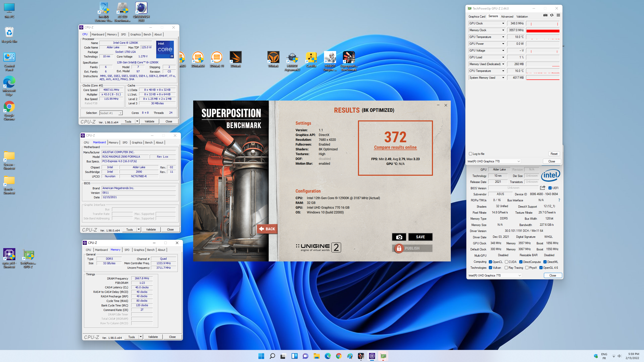Open the 3DMark06 desktop shortcut
The image size is (644, 362).
(x=198, y=59)
